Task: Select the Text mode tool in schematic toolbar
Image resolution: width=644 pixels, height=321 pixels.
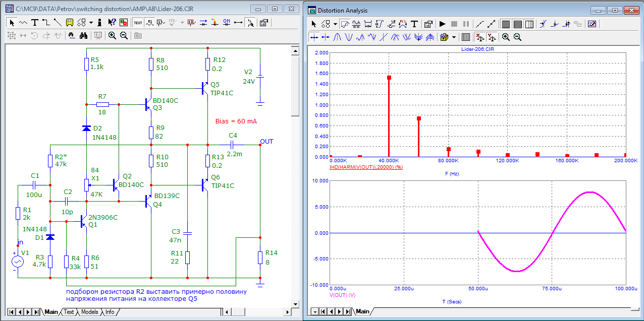Action: [x=35, y=22]
